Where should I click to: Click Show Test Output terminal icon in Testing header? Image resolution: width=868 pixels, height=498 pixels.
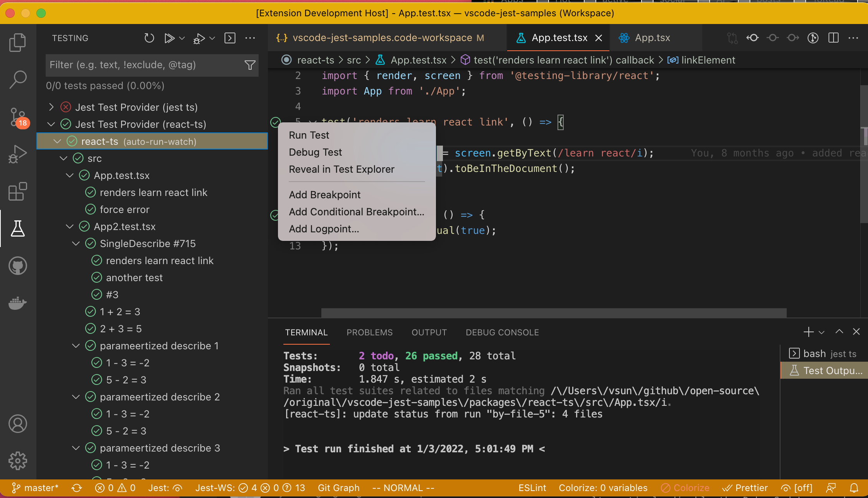click(x=230, y=38)
